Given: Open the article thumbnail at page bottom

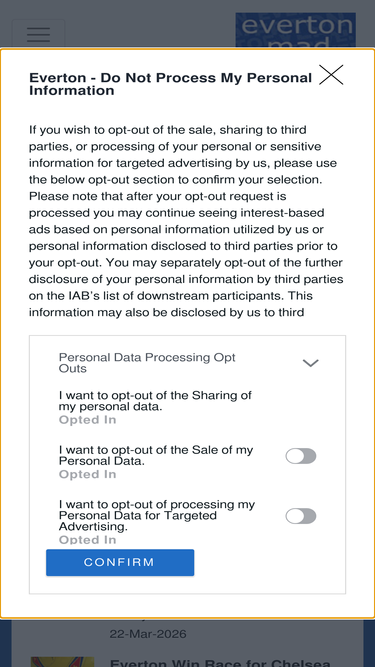Looking at the screenshot, I should point(62,662).
